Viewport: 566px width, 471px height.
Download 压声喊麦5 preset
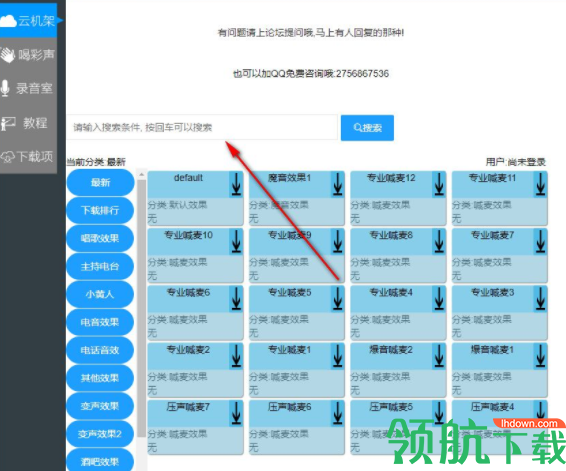439,414
